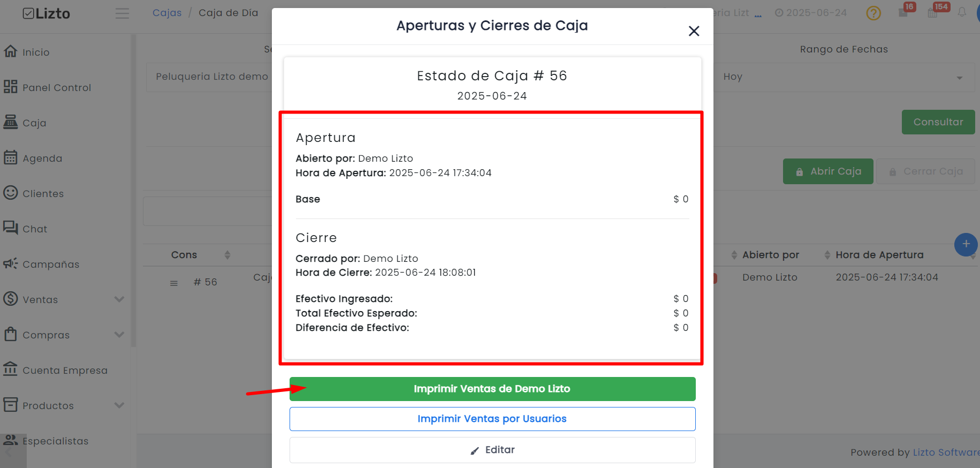
Task: Open the Inicio home icon
Action: [x=10, y=51]
